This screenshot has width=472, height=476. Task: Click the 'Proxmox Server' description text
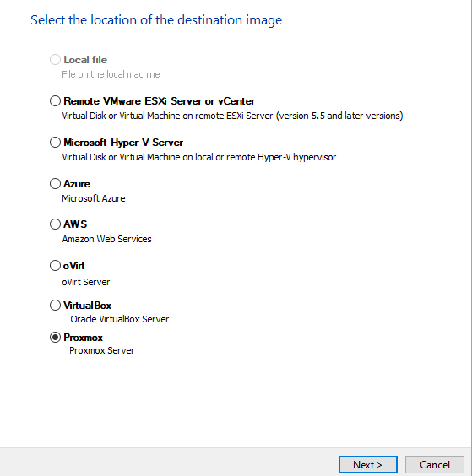tap(102, 350)
